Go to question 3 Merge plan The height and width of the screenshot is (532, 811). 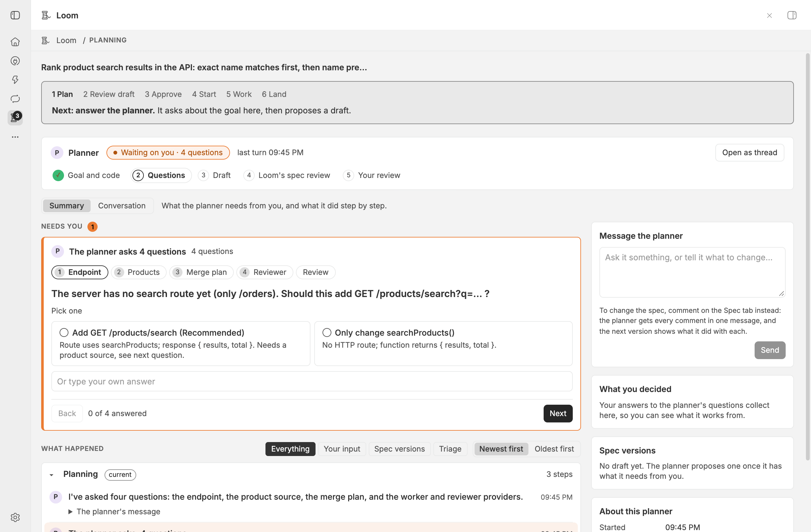click(201, 272)
